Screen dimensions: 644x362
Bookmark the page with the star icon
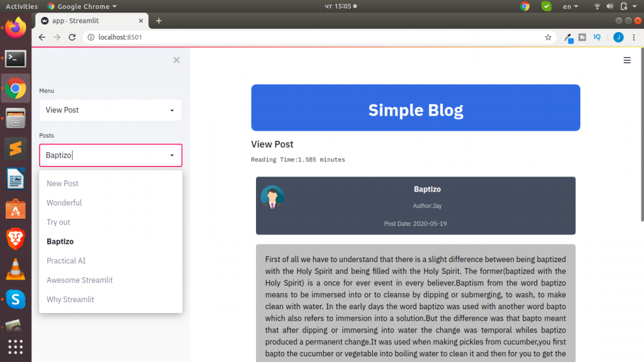point(548,37)
